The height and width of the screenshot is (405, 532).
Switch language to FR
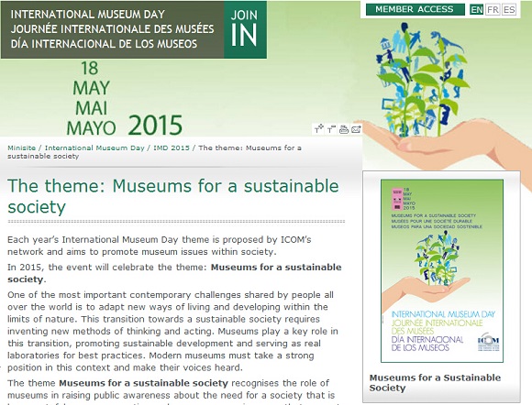click(493, 10)
